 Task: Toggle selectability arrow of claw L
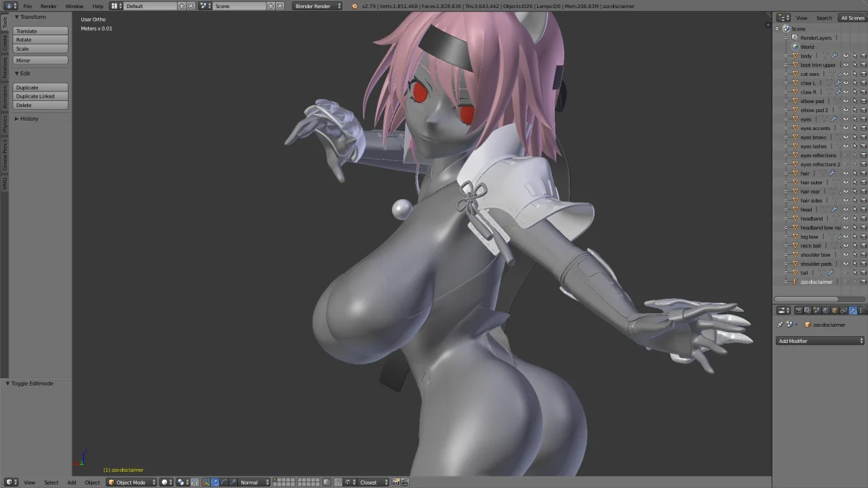click(854, 83)
